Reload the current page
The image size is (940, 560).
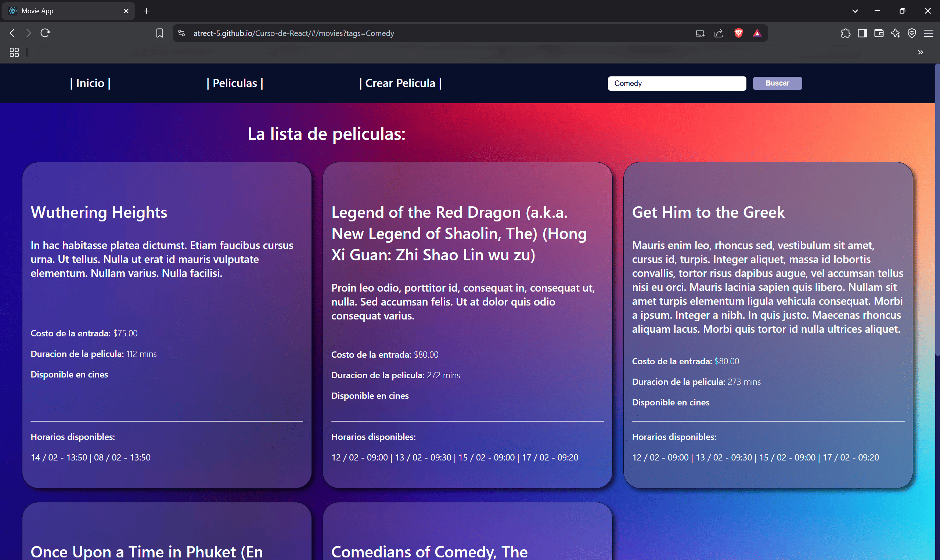[x=45, y=33]
